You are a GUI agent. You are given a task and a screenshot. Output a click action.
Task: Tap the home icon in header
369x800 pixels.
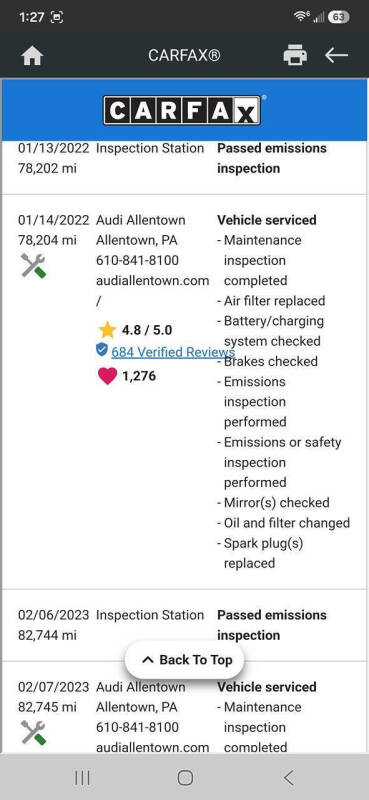pos(32,56)
